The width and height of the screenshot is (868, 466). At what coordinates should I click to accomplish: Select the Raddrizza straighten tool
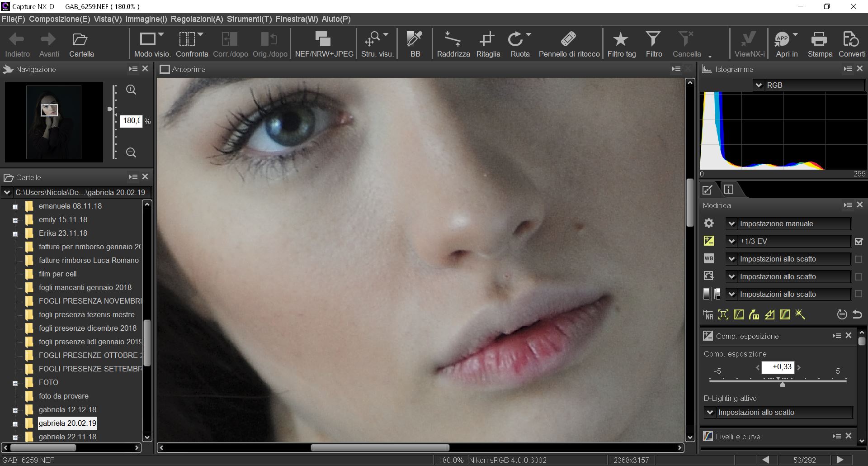click(453, 44)
